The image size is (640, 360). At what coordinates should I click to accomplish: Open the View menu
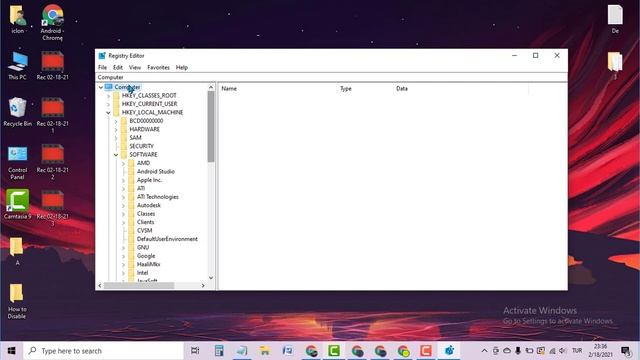click(135, 67)
